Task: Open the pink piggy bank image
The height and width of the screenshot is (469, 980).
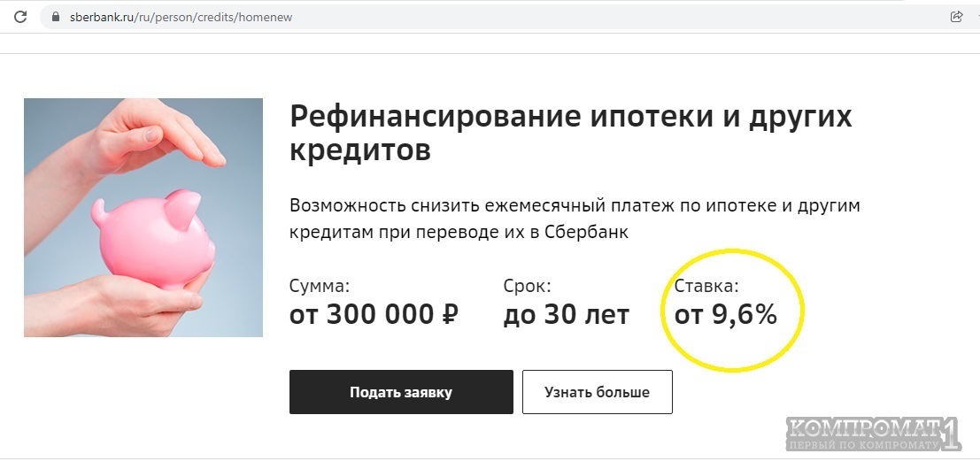Action: [143, 218]
